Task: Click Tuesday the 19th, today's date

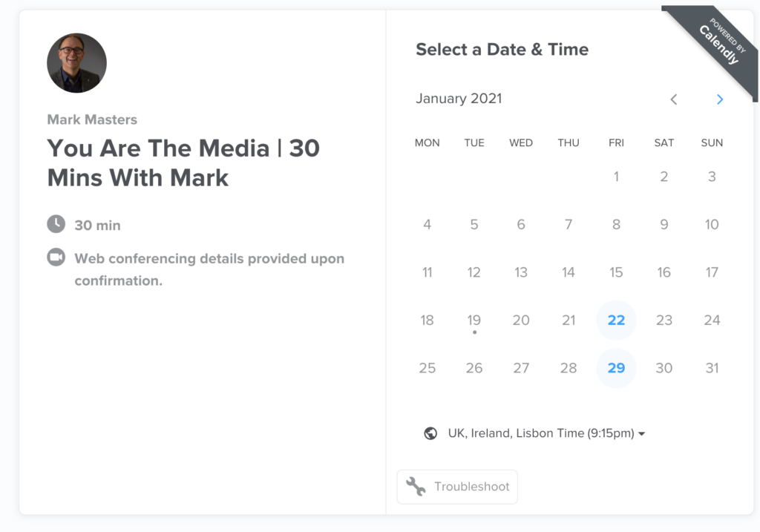Action: coord(474,321)
